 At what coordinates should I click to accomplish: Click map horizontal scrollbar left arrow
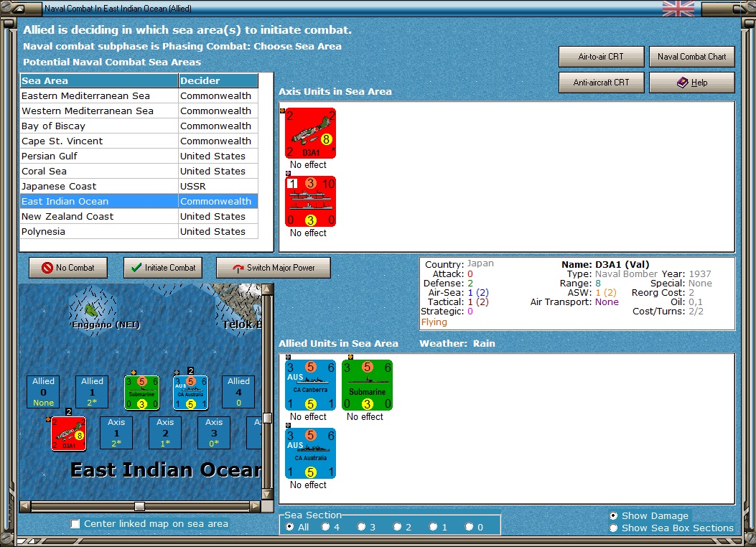pos(25,506)
